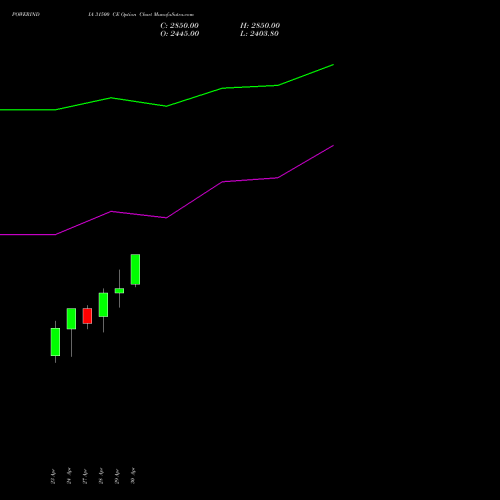
Task: Select the 28 Apr green candlestick
Action: coord(103,305)
